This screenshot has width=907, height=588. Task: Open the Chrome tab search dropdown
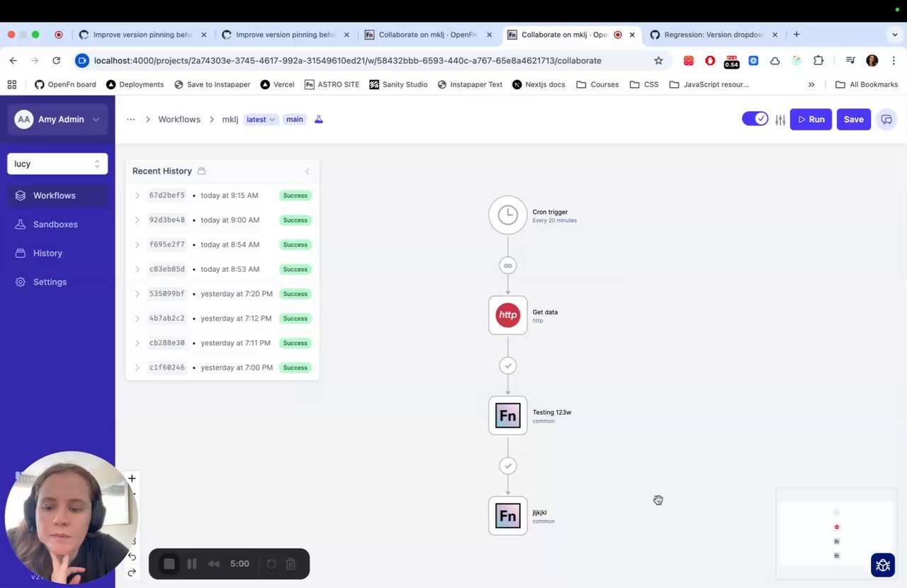tap(894, 34)
